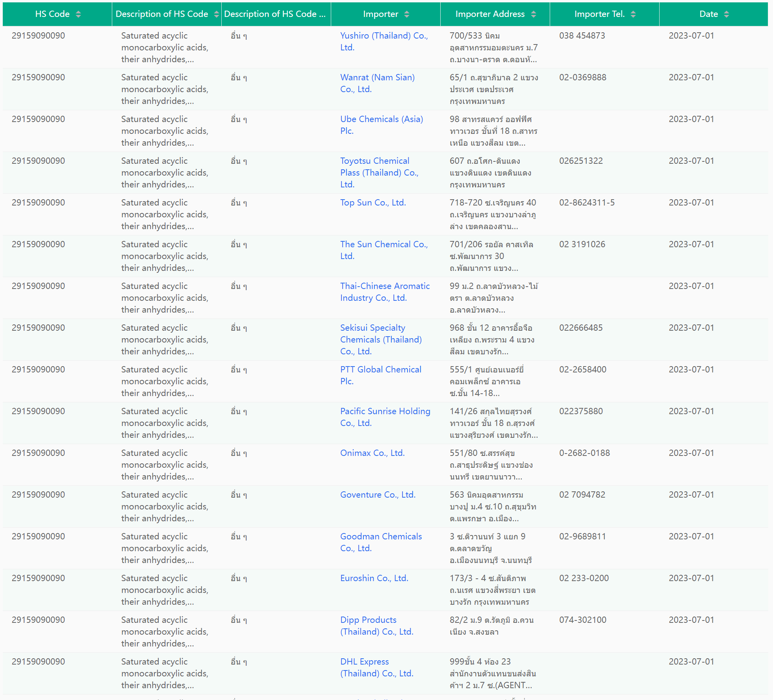Click HS Code in Goodman Chemicals row

pyautogui.click(x=38, y=536)
